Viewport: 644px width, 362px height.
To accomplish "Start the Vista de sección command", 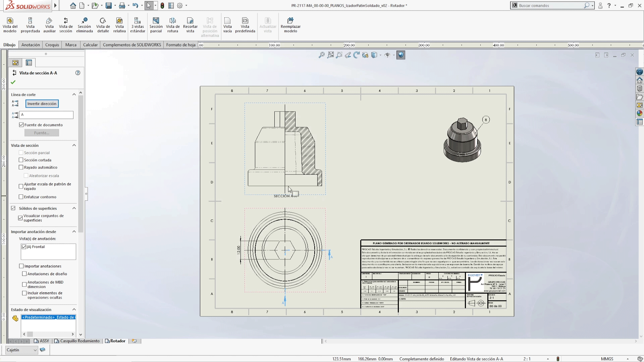I will [x=66, y=25].
